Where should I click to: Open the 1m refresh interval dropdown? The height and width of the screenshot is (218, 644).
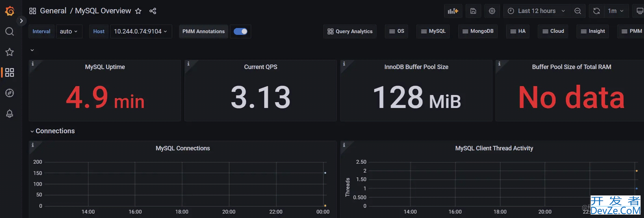click(616, 11)
